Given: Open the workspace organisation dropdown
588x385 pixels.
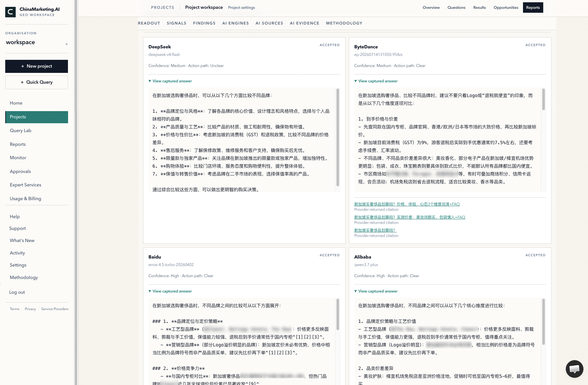Looking at the screenshot, I should 37,42.
